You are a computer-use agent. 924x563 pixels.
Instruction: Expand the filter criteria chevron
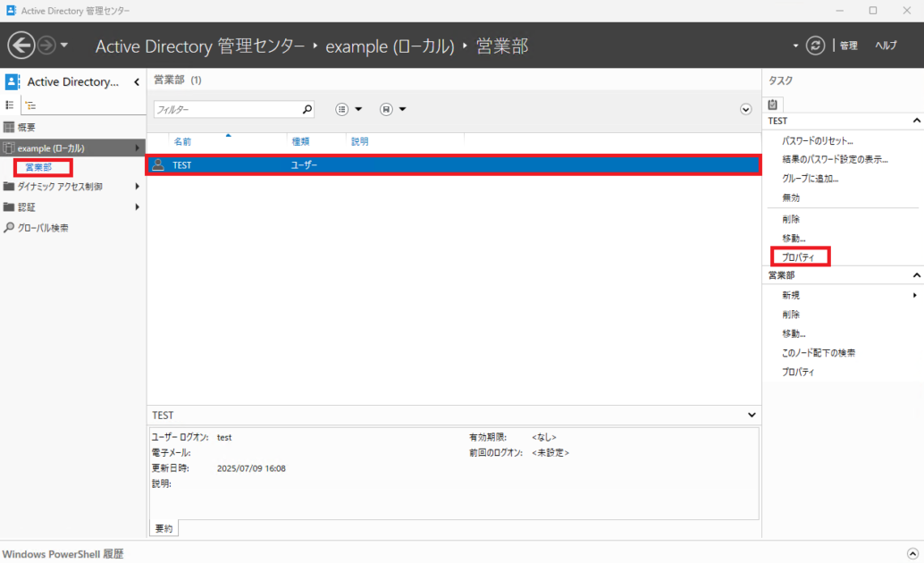pyautogui.click(x=745, y=109)
